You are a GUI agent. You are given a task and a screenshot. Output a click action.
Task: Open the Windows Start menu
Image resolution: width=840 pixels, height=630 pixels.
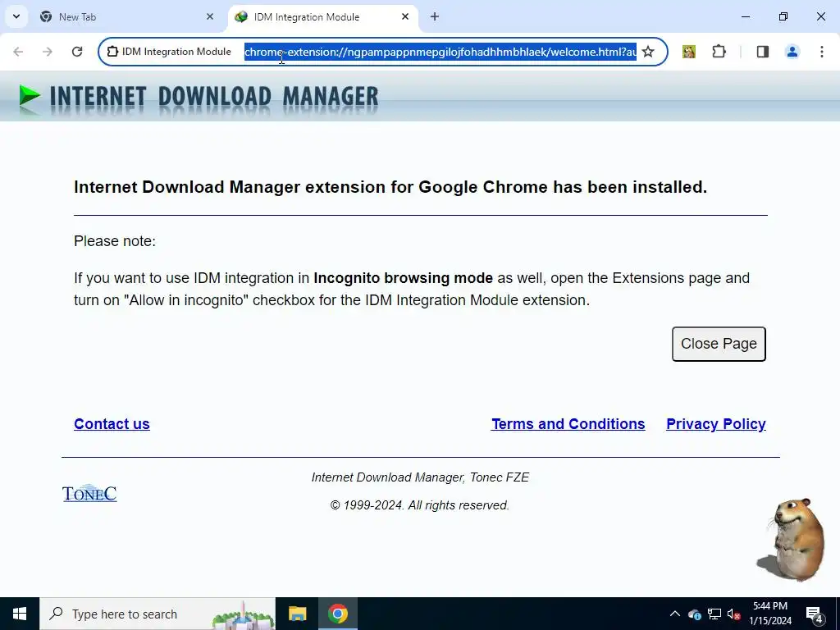click(20, 614)
